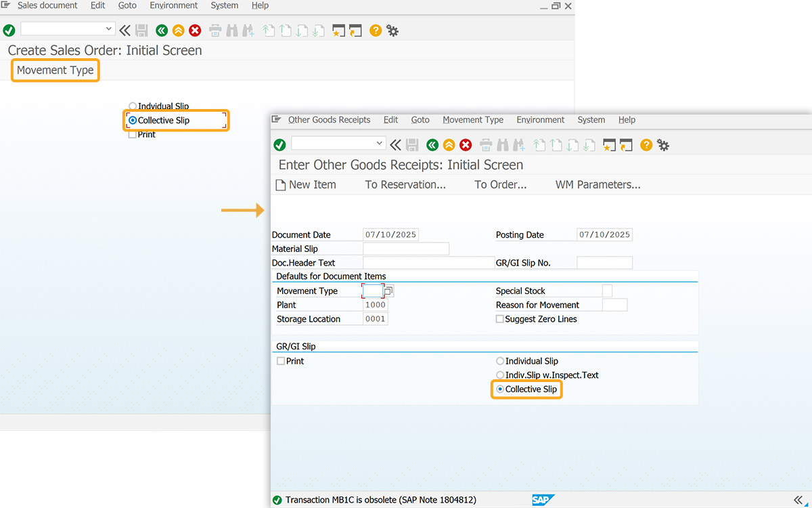This screenshot has width=812, height=508.
Task: Select Individual Slip radio in Goods Receipts window
Action: pos(500,361)
